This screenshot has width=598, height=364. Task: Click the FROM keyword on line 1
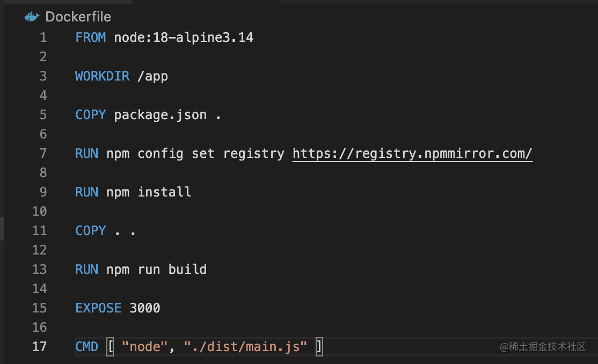pos(91,38)
